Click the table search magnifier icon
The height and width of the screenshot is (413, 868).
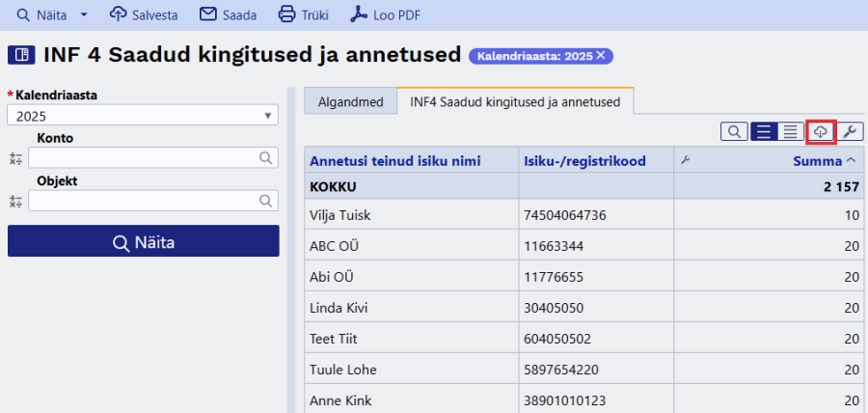tap(734, 131)
